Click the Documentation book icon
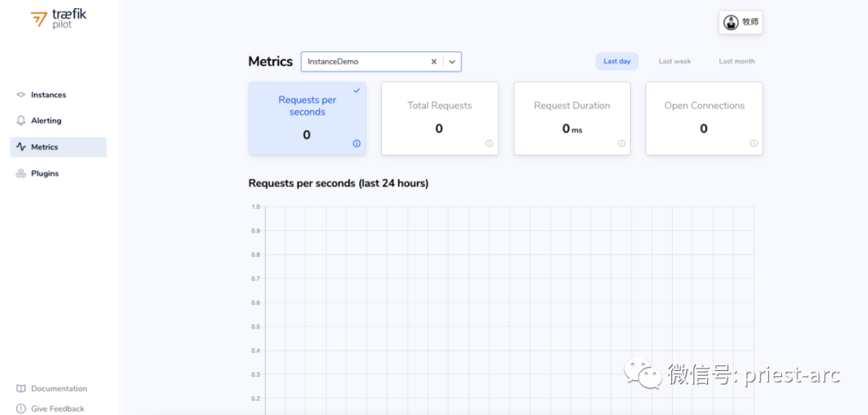The image size is (868, 415). (21, 388)
